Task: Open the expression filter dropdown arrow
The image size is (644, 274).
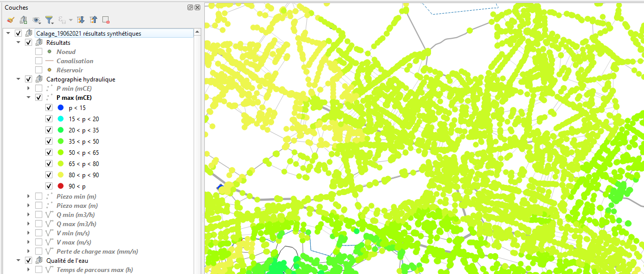Action: point(70,20)
